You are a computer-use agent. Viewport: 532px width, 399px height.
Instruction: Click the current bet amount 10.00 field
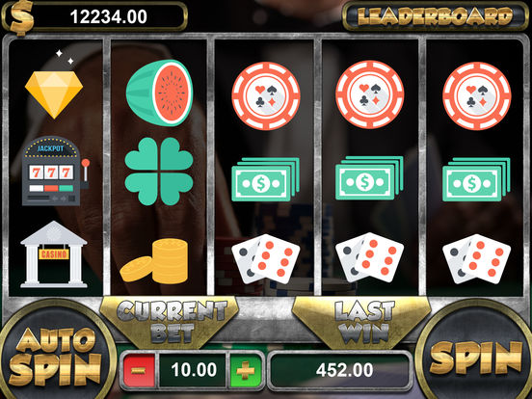point(194,370)
